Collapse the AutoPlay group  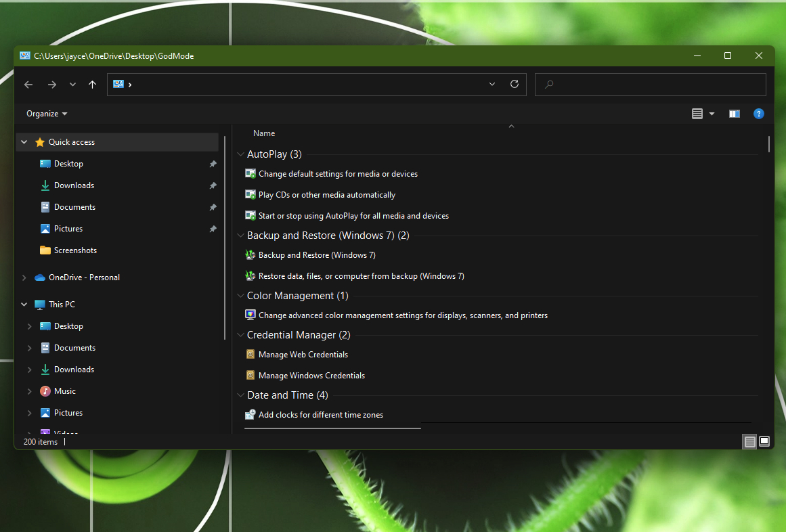click(x=240, y=154)
